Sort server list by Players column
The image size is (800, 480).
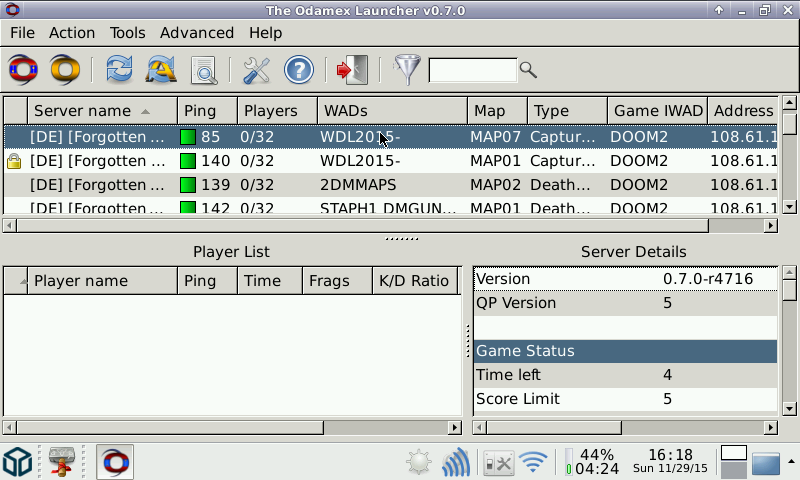click(x=277, y=111)
